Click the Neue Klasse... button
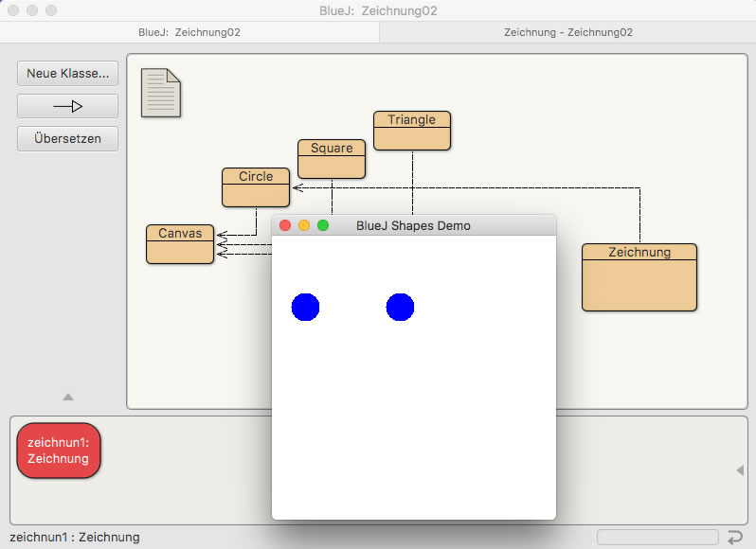 67,73
